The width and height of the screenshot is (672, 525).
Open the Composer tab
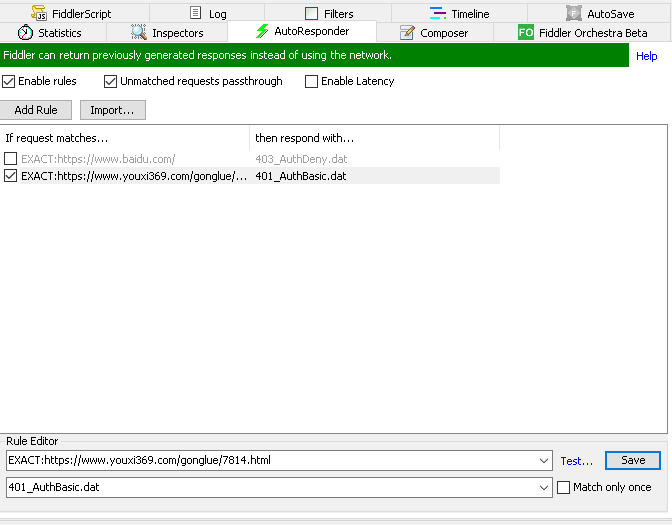435,33
